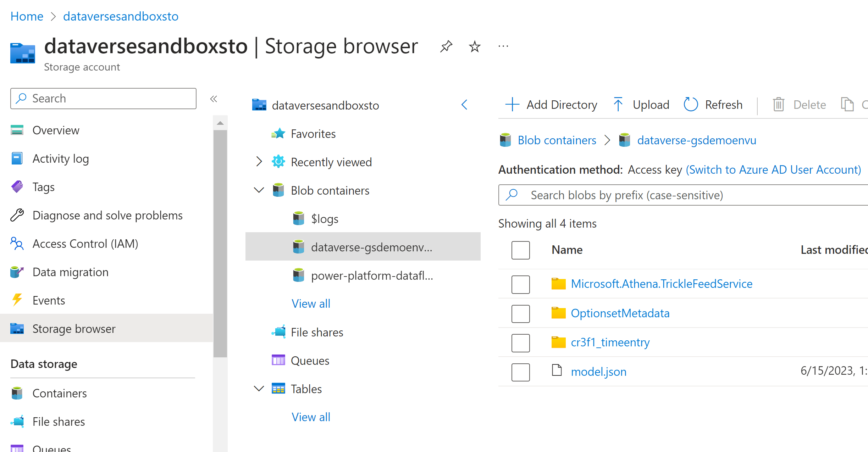Open the $logs blob container
The image size is (868, 452).
point(324,219)
